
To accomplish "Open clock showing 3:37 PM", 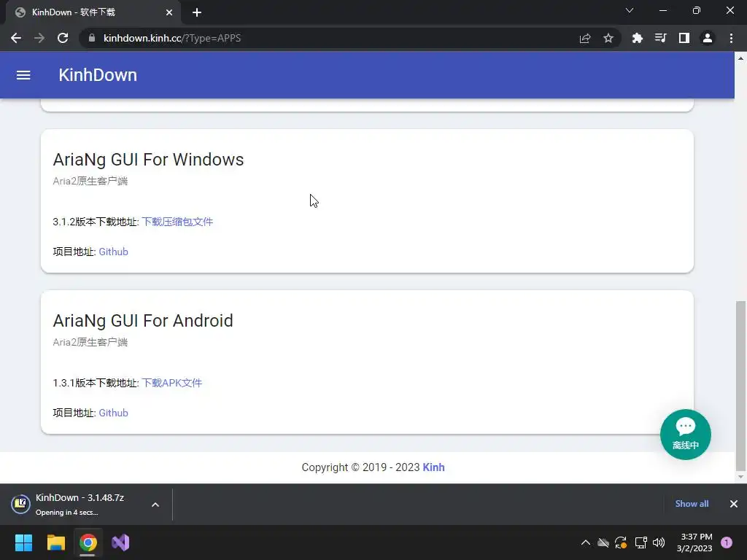I will tap(694, 542).
